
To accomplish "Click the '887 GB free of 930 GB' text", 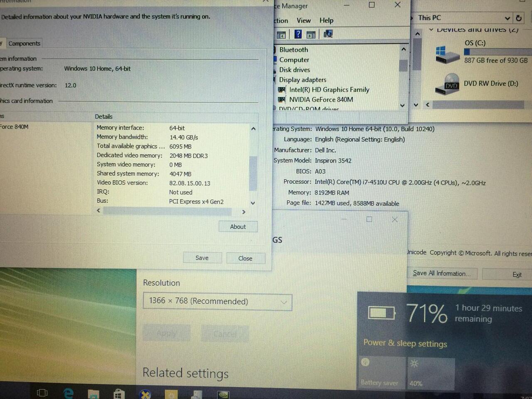I will click(x=496, y=61).
